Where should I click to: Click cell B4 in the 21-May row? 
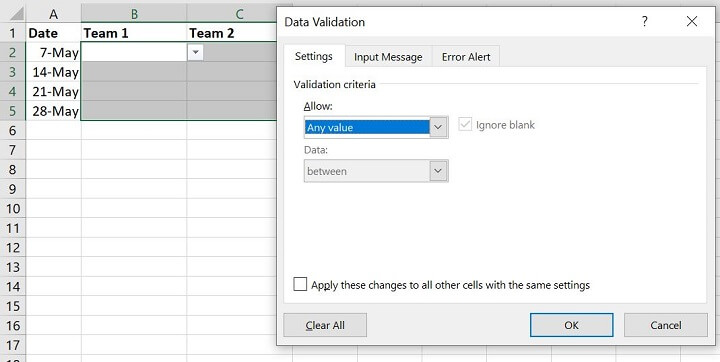click(x=134, y=91)
